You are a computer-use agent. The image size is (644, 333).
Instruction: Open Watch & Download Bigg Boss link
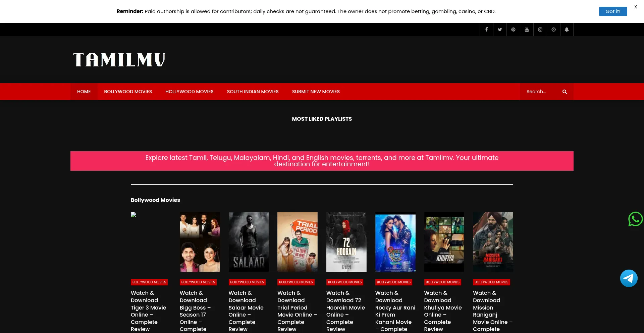195,311
